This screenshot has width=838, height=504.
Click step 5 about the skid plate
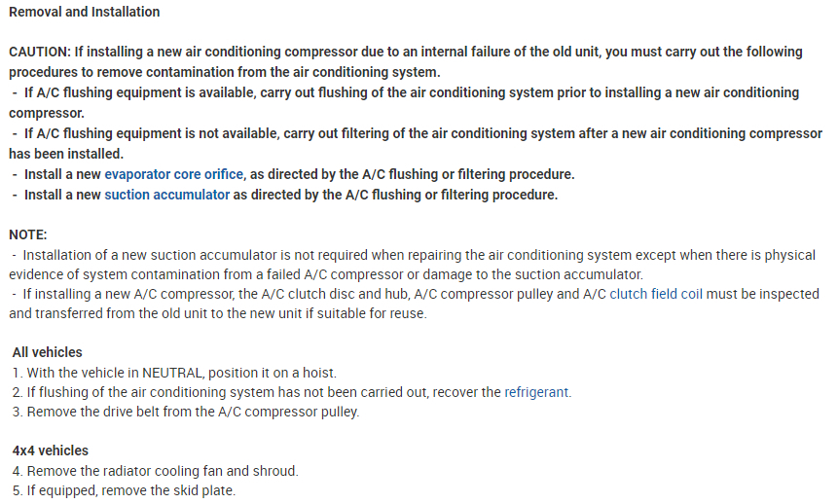pyautogui.click(x=125, y=490)
